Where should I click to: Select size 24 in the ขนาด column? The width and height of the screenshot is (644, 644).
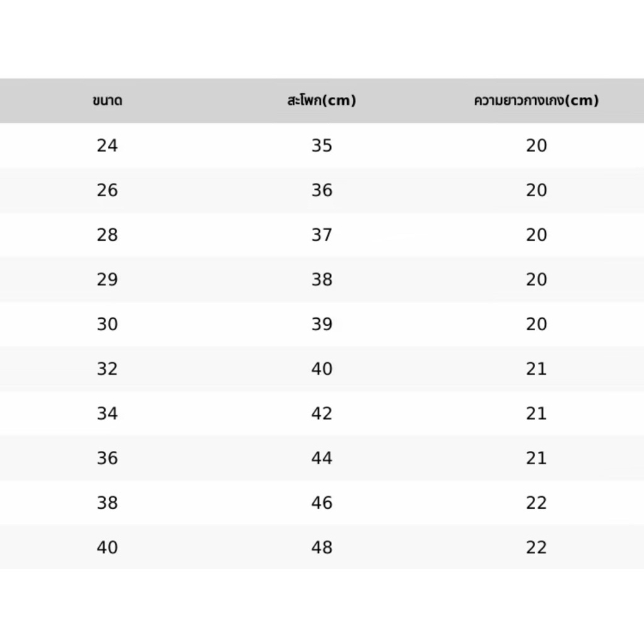pos(107,146)
